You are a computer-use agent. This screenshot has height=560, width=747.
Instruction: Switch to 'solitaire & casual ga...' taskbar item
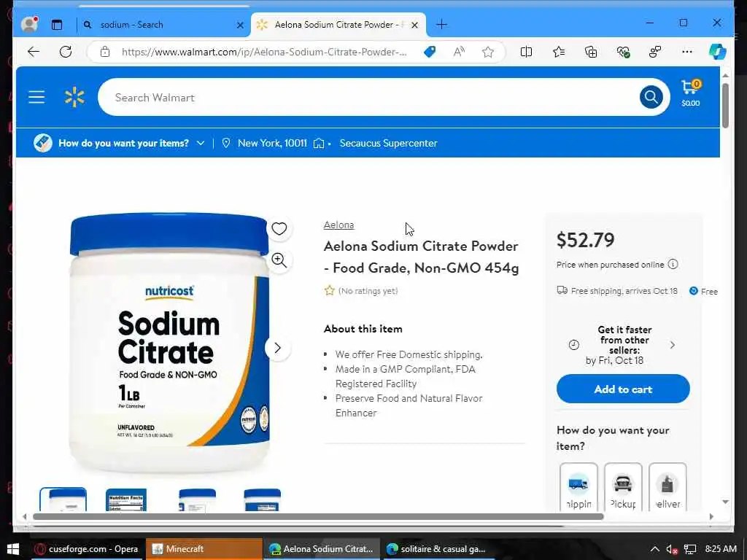(x=438, y=549)
